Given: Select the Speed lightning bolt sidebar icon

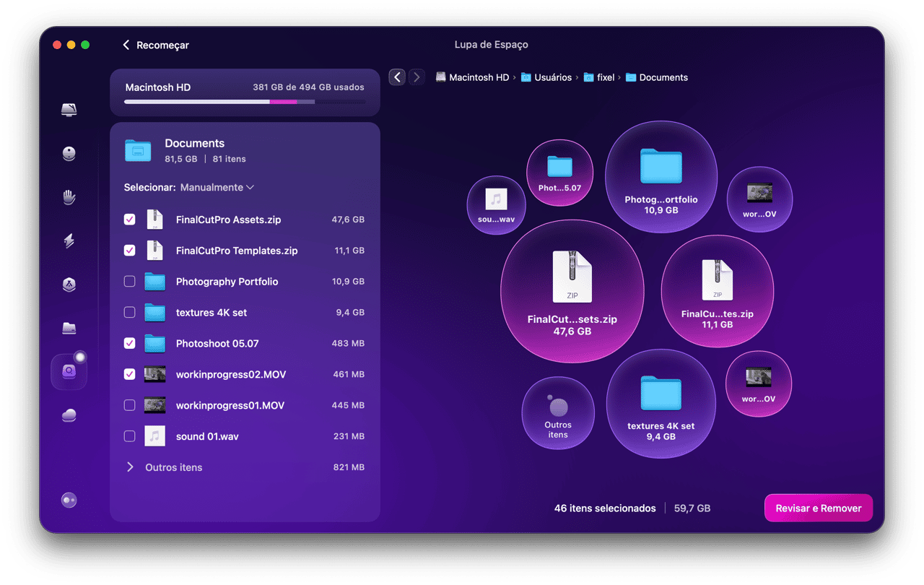Looking at the screenshot, I should click(69, 240).
